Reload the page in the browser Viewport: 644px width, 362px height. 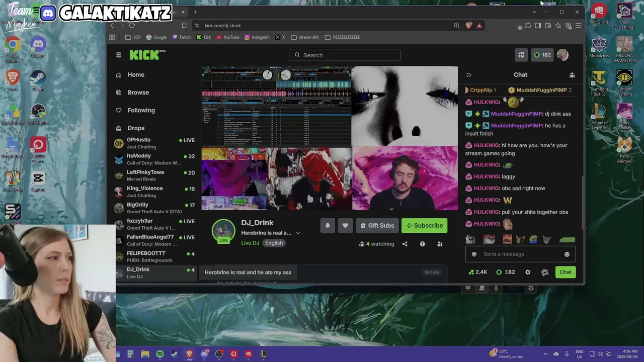click(x=132, y=26)
